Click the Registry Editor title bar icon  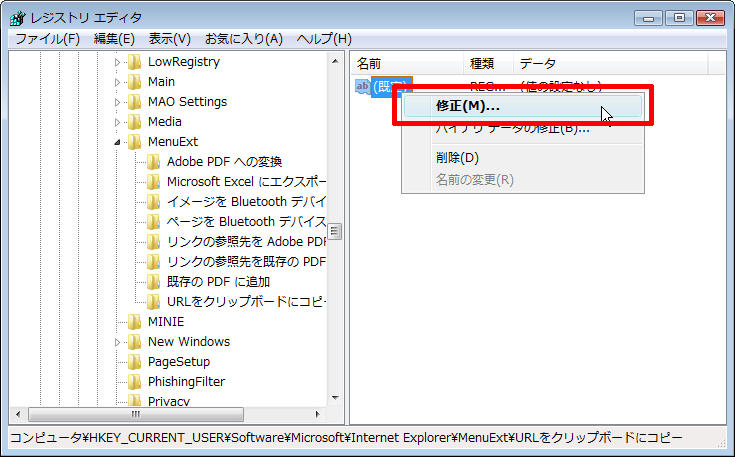point(18,18)
